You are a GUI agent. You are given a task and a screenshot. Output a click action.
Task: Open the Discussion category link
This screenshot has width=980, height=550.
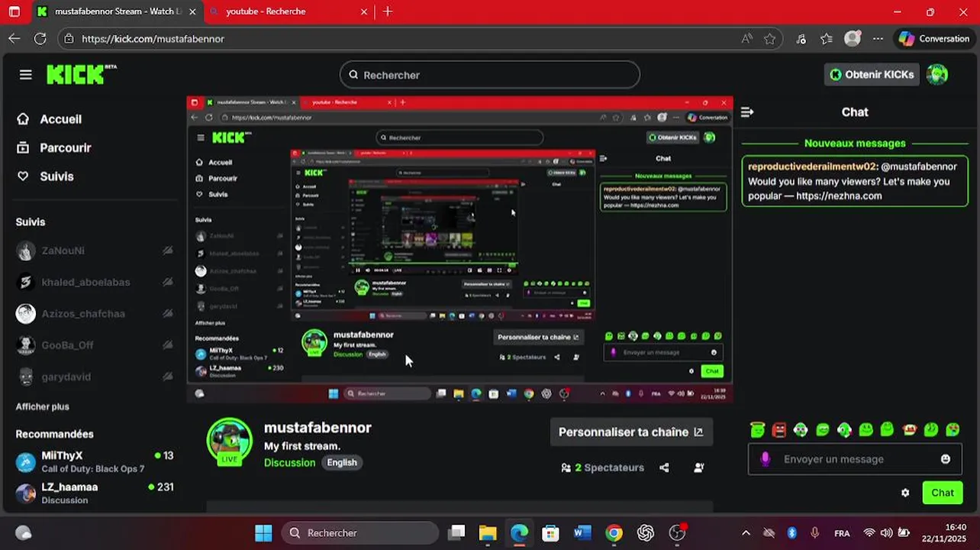289,462
